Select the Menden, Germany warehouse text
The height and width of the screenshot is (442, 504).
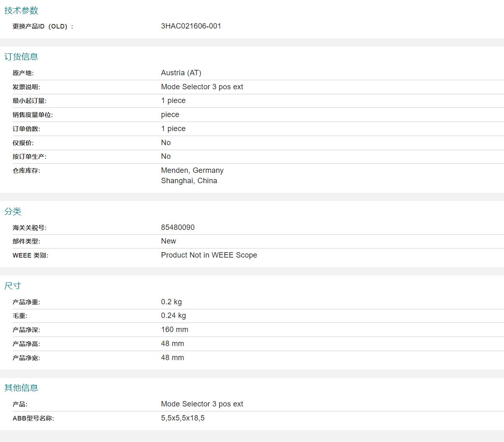192,170
